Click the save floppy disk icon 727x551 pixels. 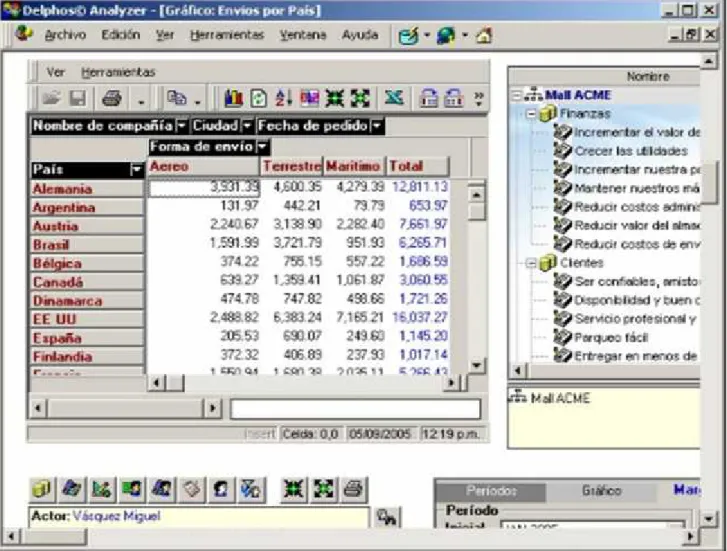pos(78,98)
